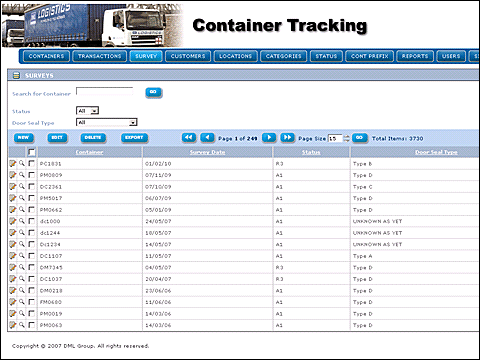Open the Status filter dropdown
Image resolution: width=480 pixels, height=360 pixels.
pos(87,111)
